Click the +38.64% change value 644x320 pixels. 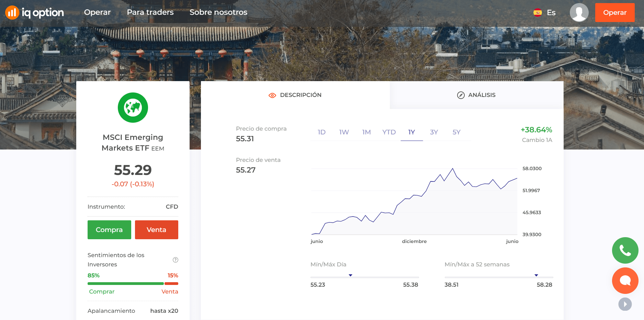(536, 130)
